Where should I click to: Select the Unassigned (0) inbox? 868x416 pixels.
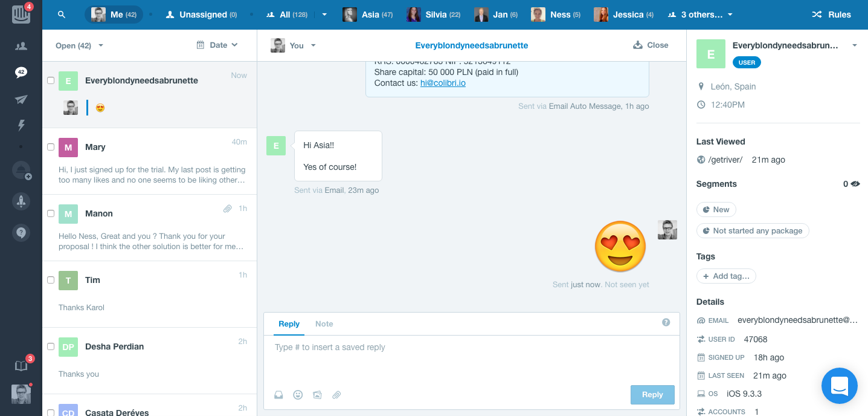(201, 15)
